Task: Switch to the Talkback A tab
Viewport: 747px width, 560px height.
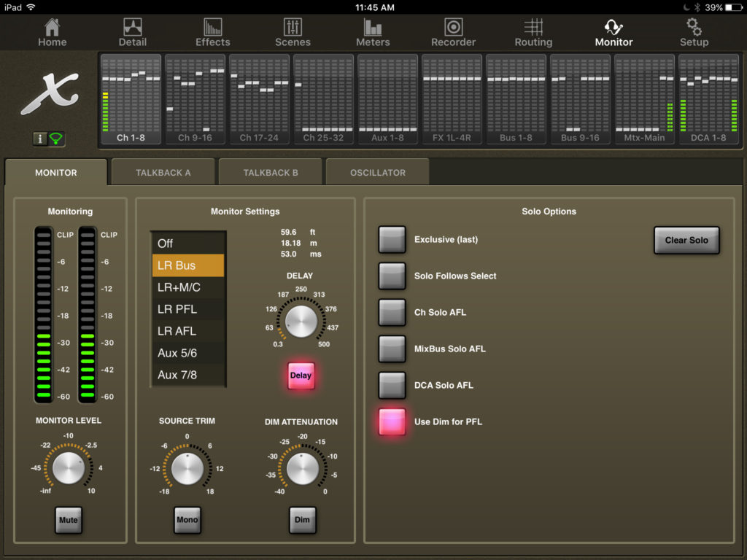Action: (x=163, y=172)
